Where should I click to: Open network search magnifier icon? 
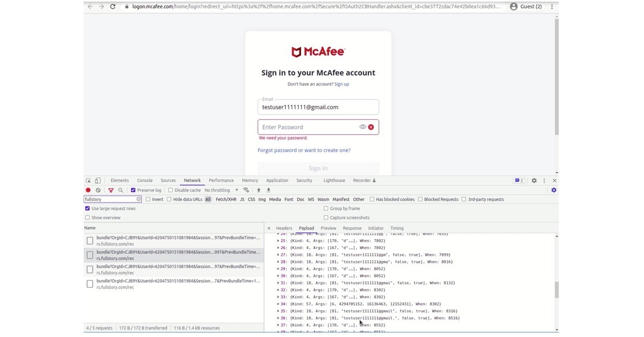[121, 190]
